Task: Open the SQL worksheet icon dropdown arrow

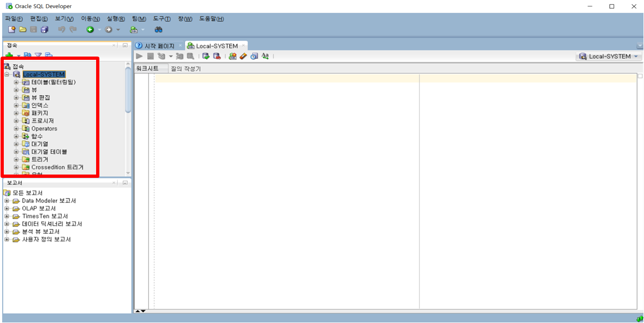Action: tap(143, 29)
